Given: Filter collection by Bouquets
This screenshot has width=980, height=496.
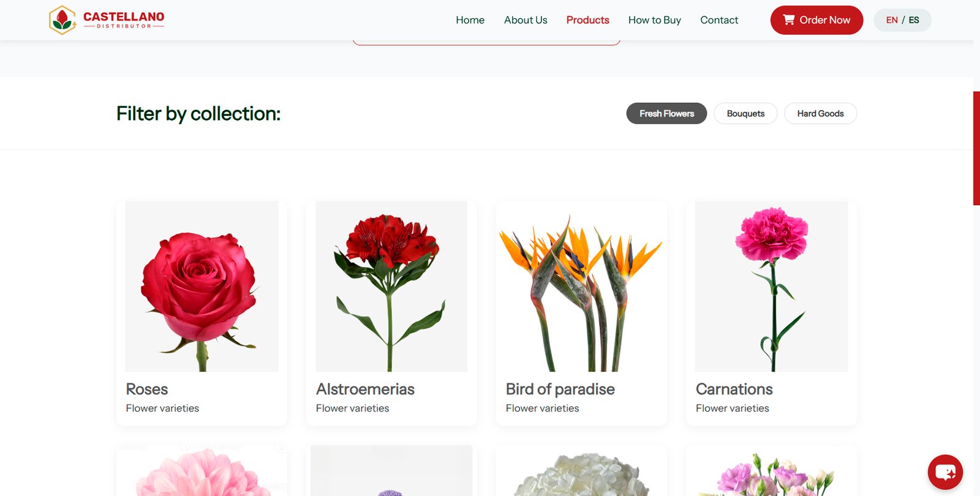Looking at the screenshot, I should (745, 113).
